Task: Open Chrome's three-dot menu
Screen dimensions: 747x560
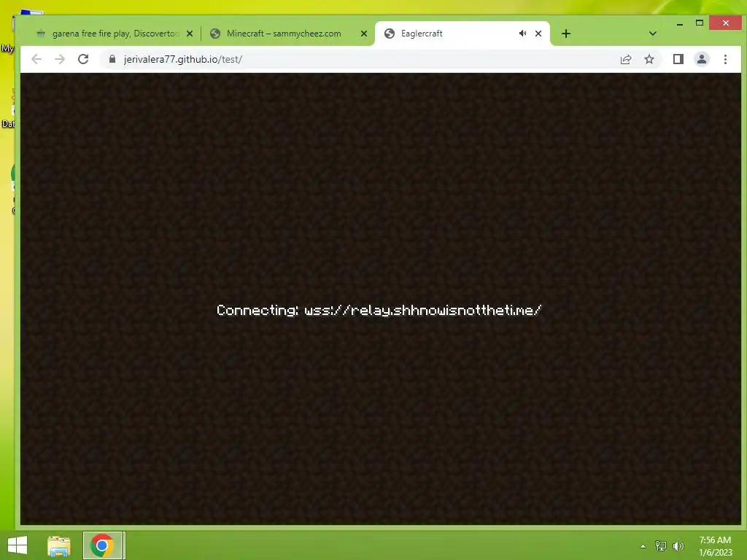Action: click(725, 59)
